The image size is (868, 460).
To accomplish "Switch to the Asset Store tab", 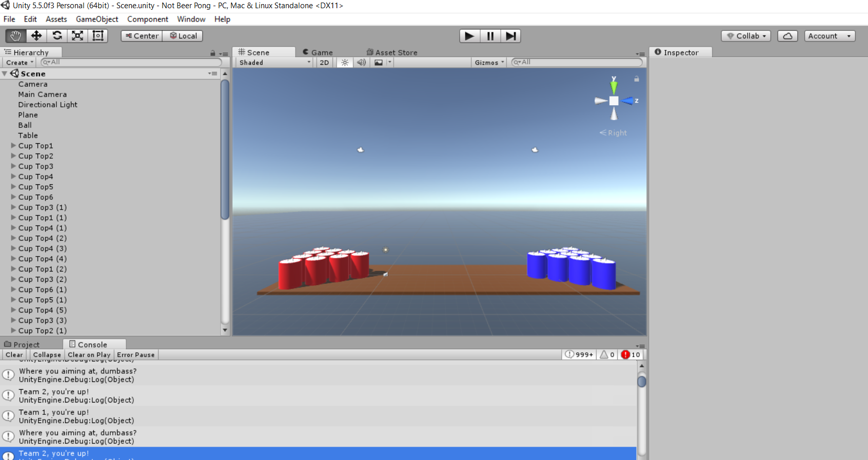I will click(x=392, y=52).
